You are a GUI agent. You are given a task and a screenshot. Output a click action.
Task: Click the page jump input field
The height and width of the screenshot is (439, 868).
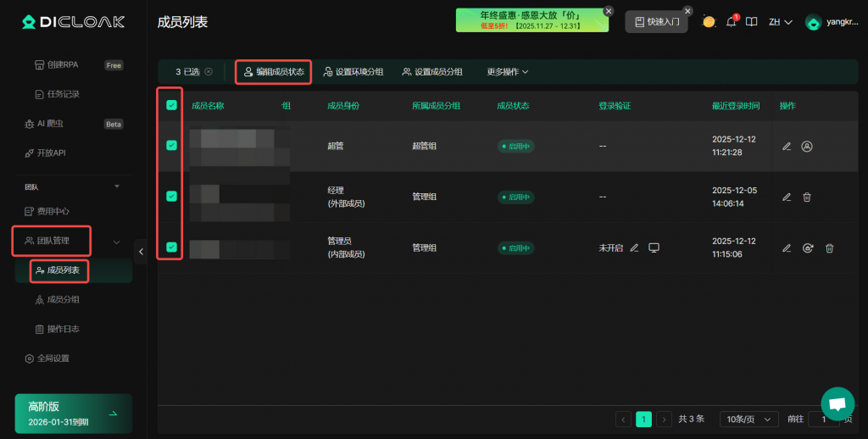(823, 419)
